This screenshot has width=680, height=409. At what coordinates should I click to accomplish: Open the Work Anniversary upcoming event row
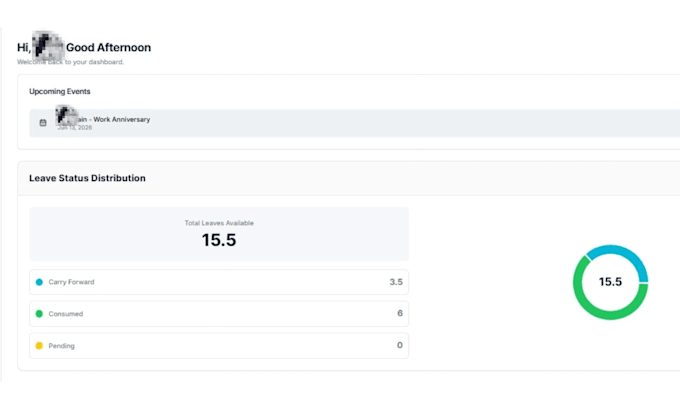[x=354, y=123]
